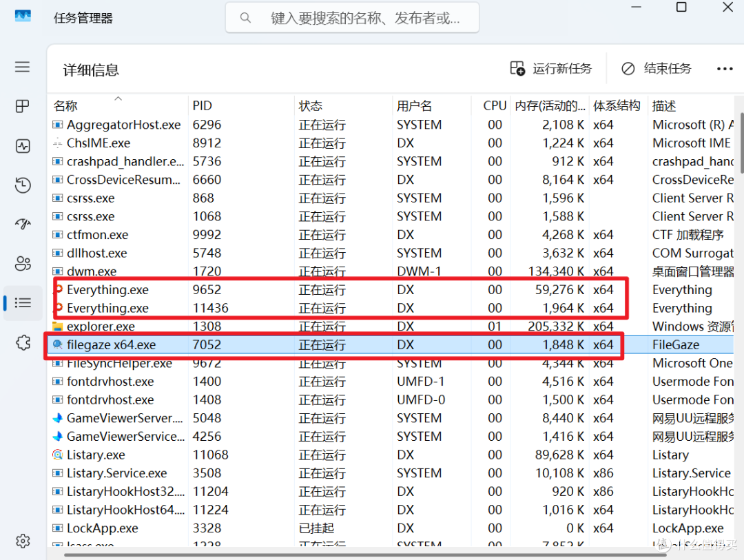Click the horizontal scrollbar at bottom
The width and height of the screenshot is (744, 560).
tap(365, 554)
